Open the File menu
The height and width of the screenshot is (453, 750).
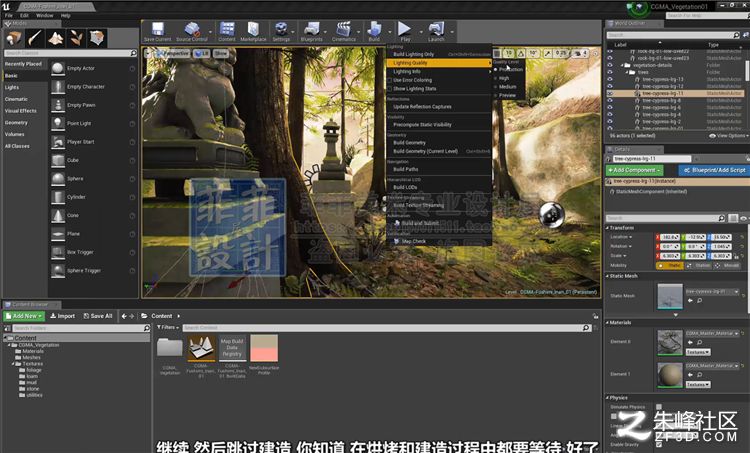pyautogui.click(x=9, y=15)
